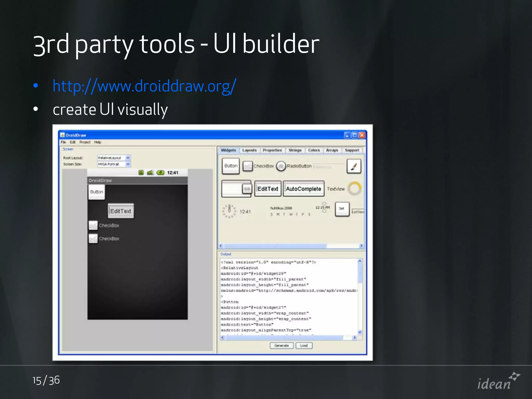Screen dimensions: 532x399
Task: Open the Root Layout dropdown
Action: (x=128, y=158)
